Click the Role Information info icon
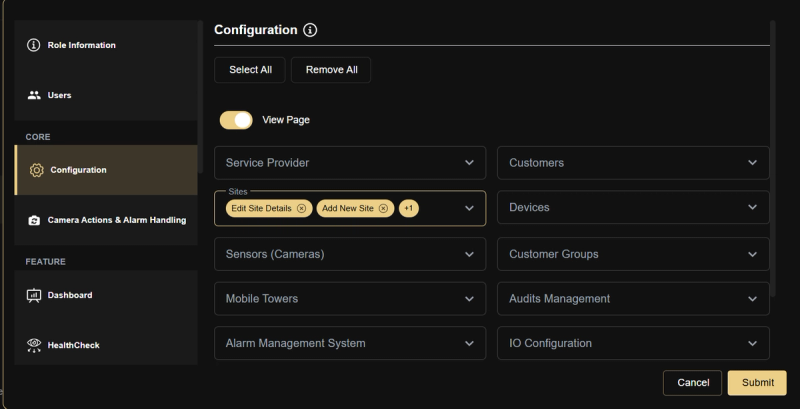The image size is (800, 409). [x=34, y=45]
